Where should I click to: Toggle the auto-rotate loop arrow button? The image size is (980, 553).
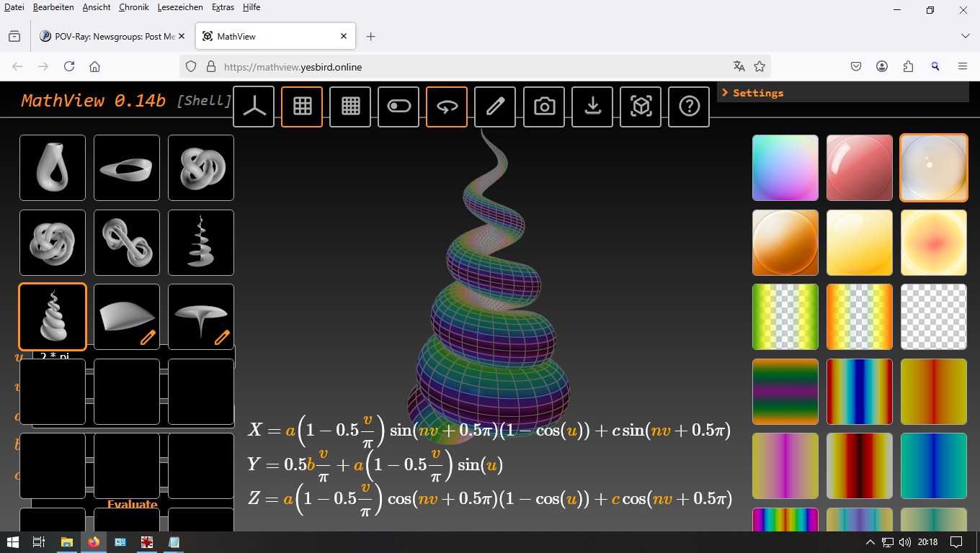click(447, 107)
